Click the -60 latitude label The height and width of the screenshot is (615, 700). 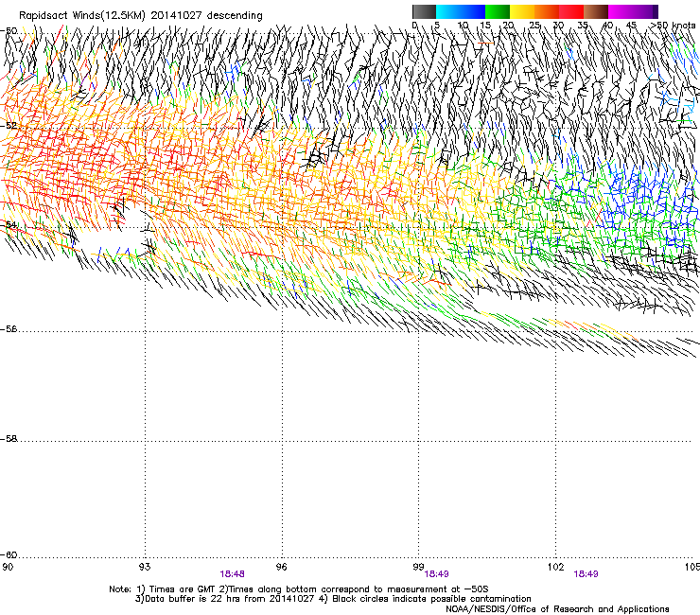click(x=9, y=555)
